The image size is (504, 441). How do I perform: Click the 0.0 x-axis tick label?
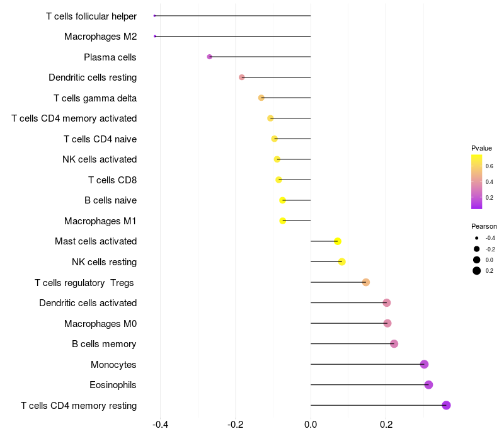click(x=311, y=425)
